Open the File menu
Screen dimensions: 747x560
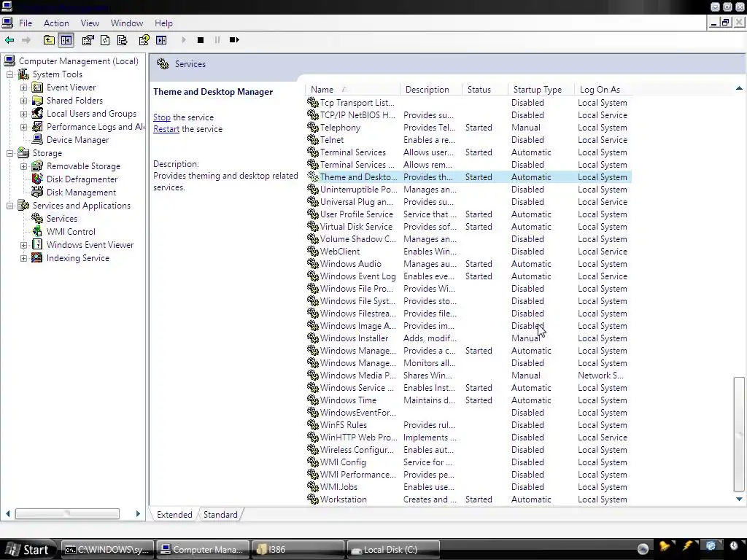[26, 23]
